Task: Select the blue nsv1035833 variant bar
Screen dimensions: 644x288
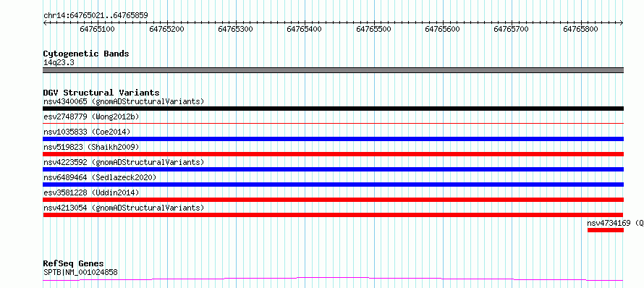Action: pyautogui.click(x=333, y=139)
